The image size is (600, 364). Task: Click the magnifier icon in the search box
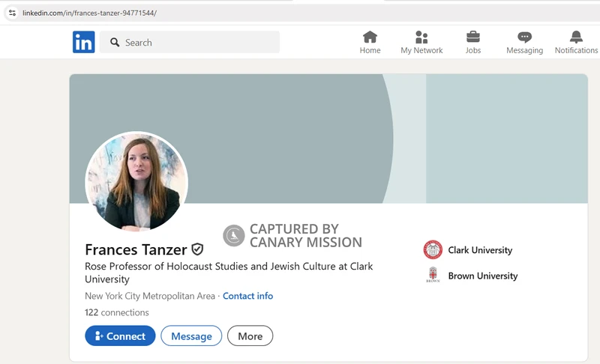click(x=115, y=43)
